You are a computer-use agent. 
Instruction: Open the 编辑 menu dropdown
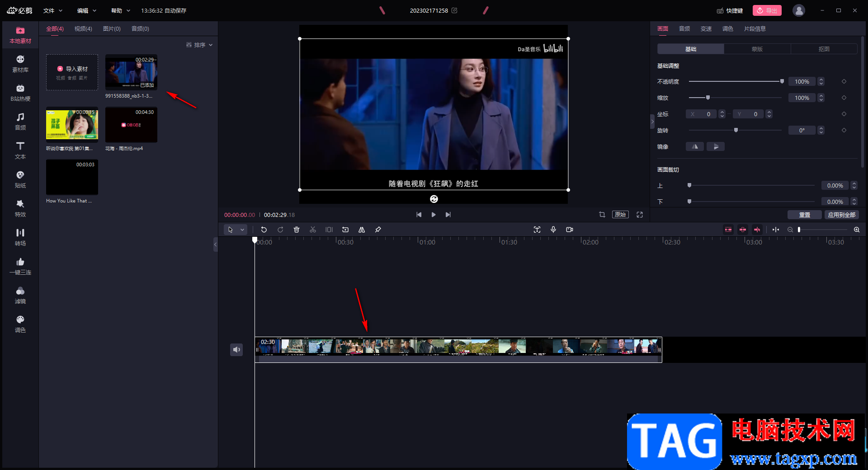(x=87, y=10)
